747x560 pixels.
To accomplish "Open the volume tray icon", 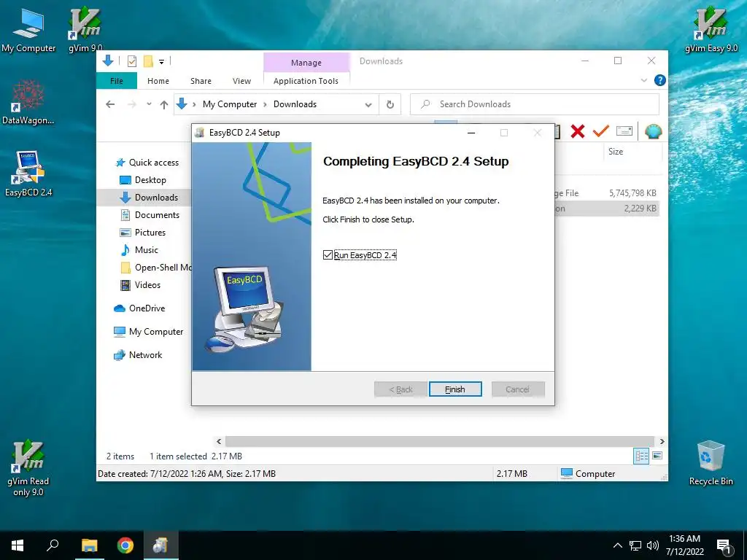I will point(653,545).
